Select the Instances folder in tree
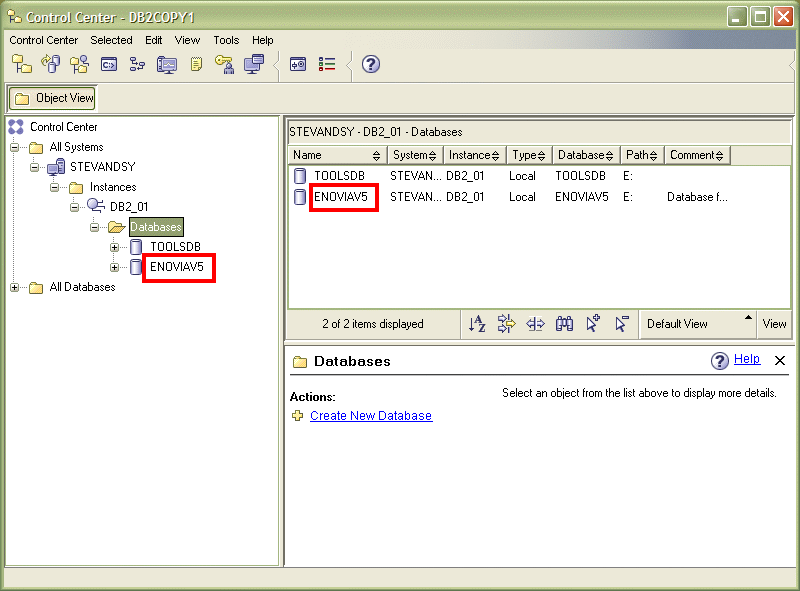Viewport: 800px width, 591px height. click(113, 187)
